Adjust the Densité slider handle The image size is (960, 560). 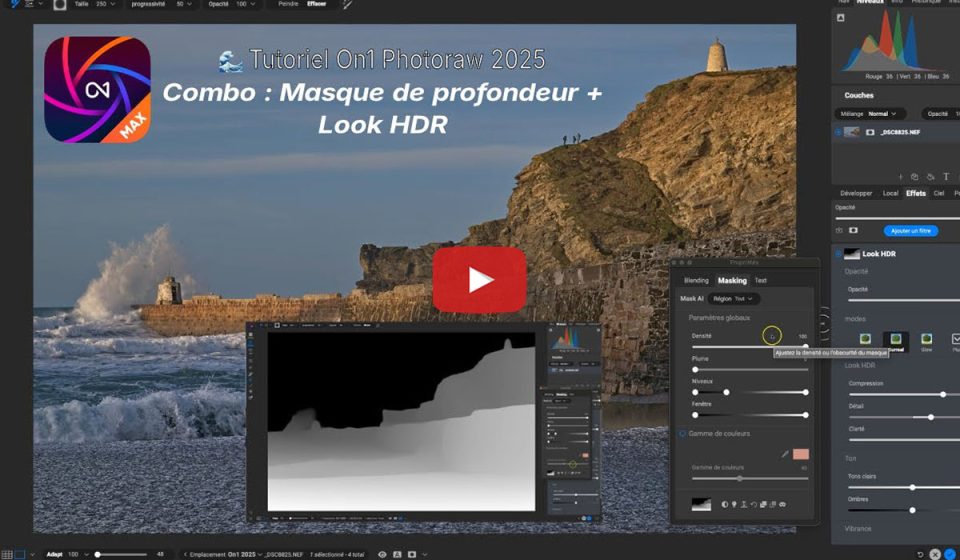click(x=805, y=346)
